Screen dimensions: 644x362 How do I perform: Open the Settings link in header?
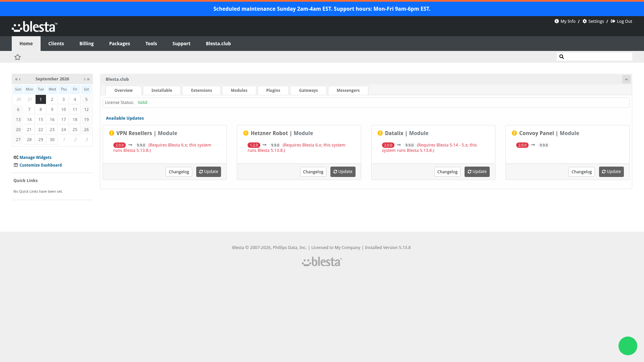click(x=593, y=21)
